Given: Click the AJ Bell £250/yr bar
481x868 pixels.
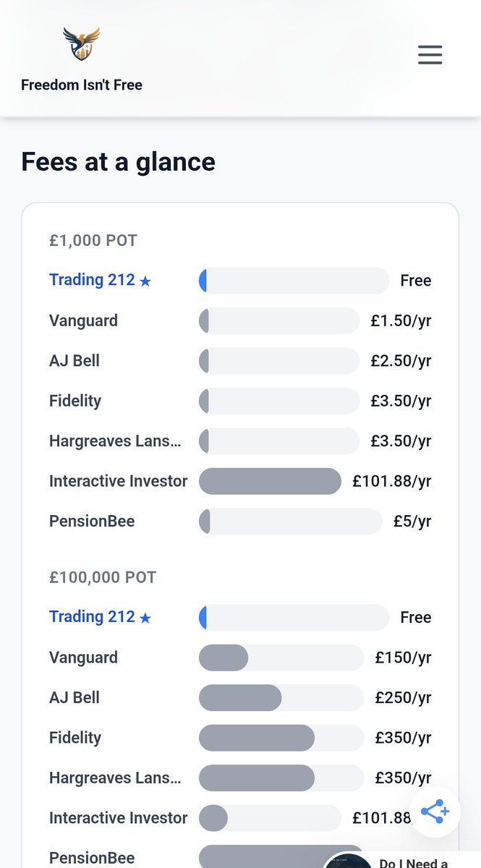Looking at the screenshot, I should coord(281,697).
